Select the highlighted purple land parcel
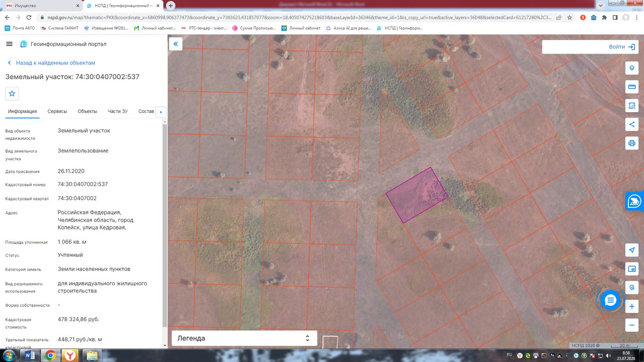This screenshot has height=362, width=644. click(417, 195)
